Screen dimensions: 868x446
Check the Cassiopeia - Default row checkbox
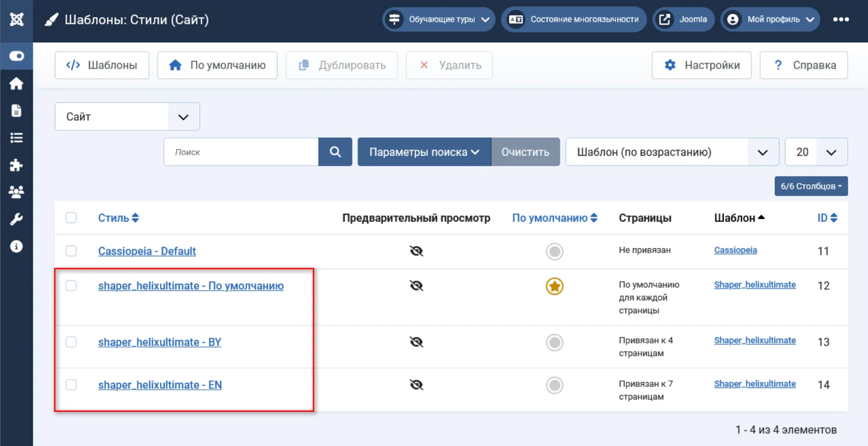(71, 251)
